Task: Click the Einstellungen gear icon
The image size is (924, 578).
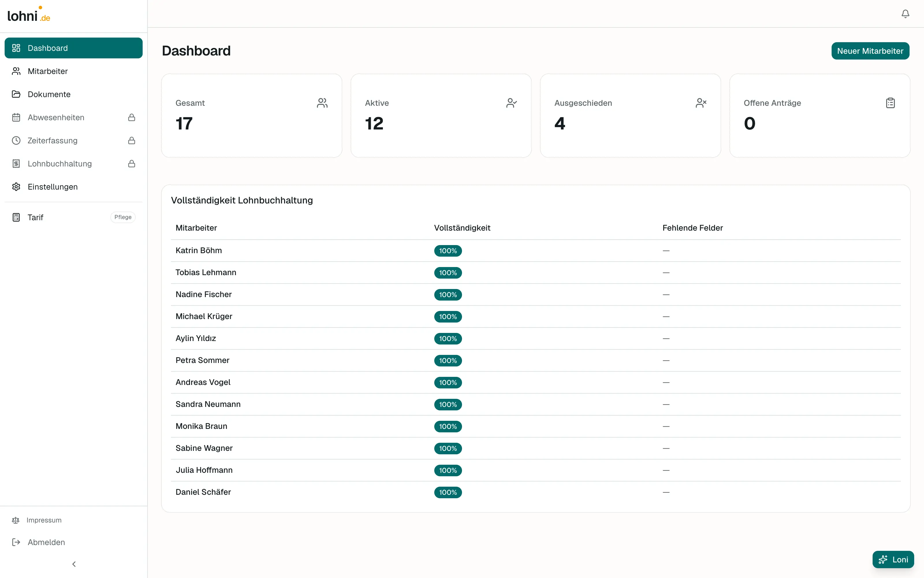Action: [16, 187]
